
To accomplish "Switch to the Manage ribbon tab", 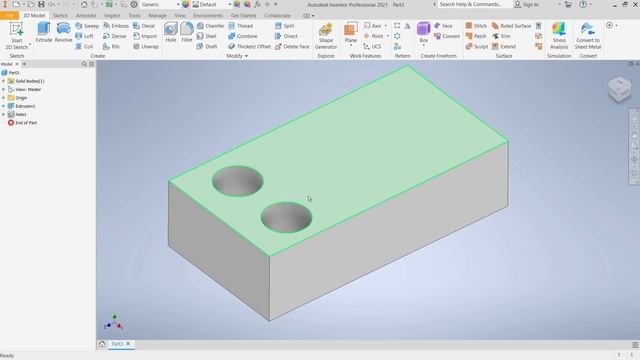I will click(158, 16).
